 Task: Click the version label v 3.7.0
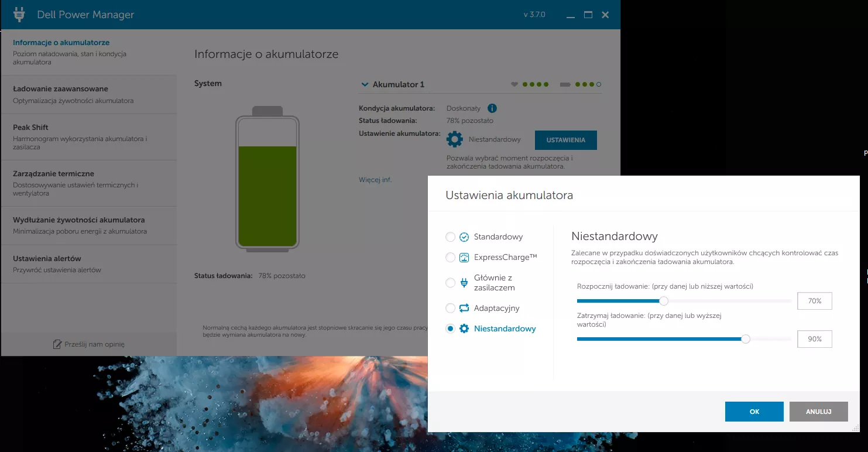coord(534,15)
